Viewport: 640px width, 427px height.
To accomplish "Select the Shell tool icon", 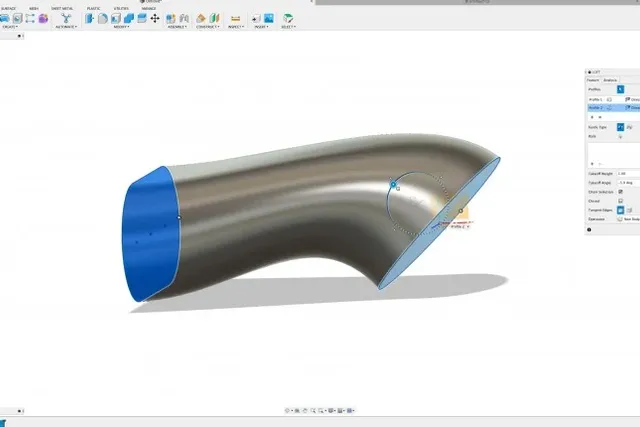I will coord(116,18).
